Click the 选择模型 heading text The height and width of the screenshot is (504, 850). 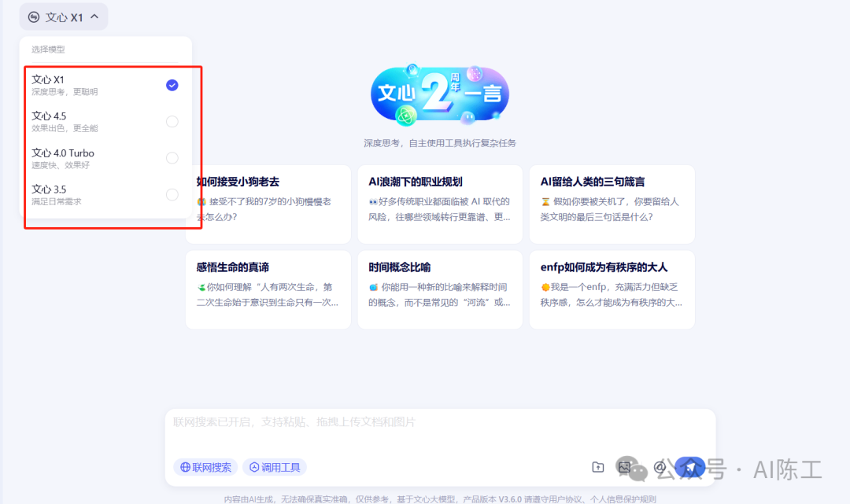[x=48, y=50]
